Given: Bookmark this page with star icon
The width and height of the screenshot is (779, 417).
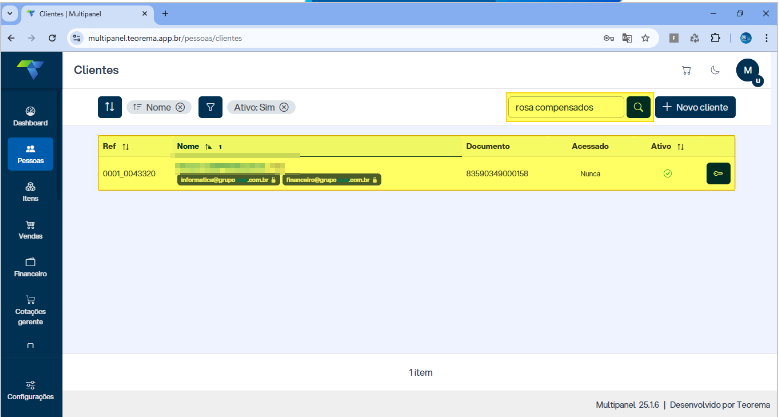Looking at the screenshot, I should pyautogui.click(x=645, y=38).
